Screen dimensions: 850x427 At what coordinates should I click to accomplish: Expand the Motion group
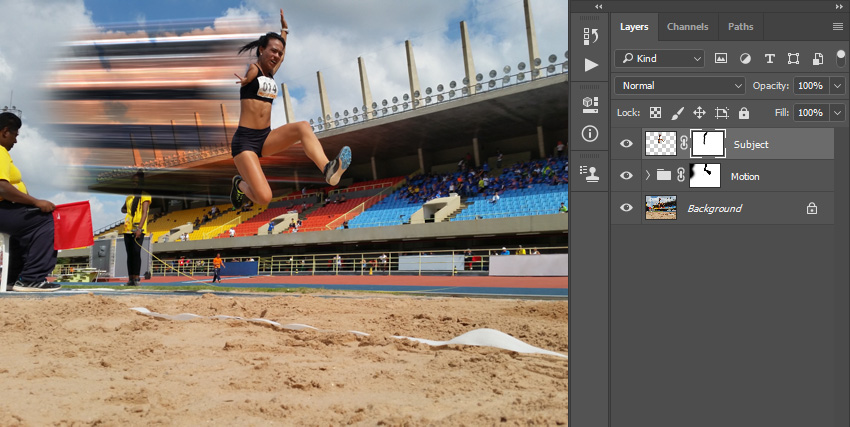(x=647, y=175)
